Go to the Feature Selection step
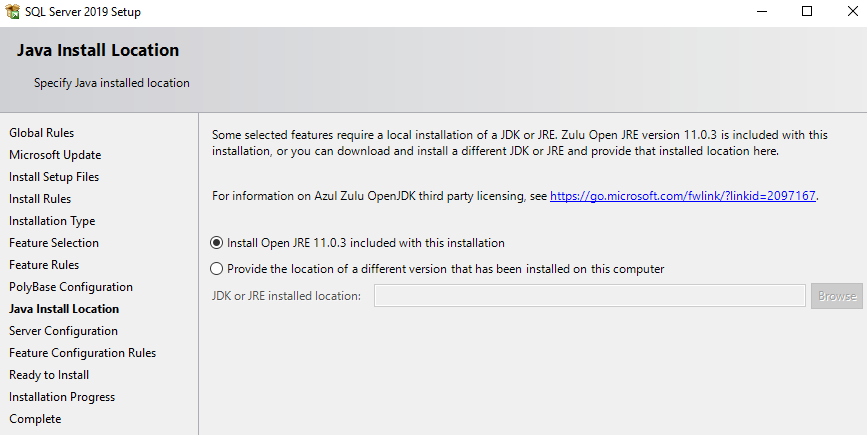The image size is (867, 435). pyautogui.click(x=54, y=243)
